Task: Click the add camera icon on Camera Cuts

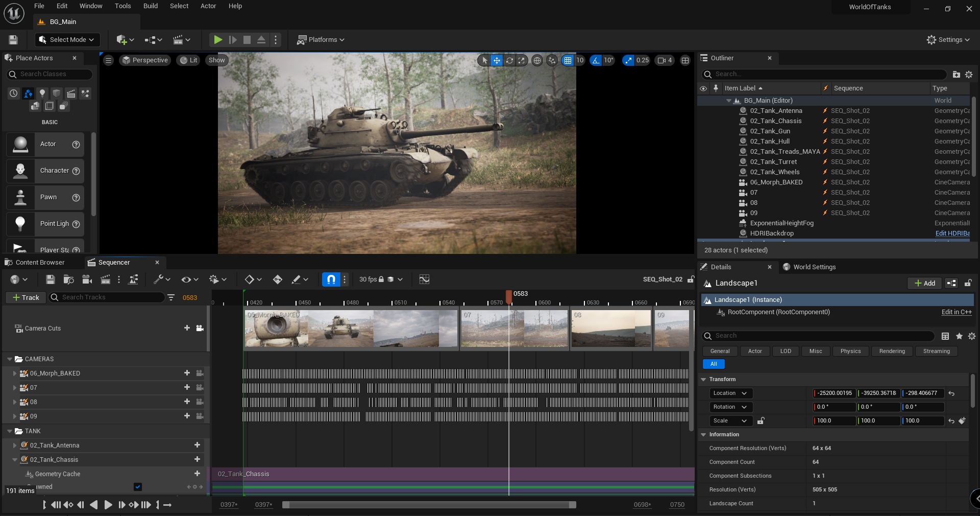Action: coord(200,328)
